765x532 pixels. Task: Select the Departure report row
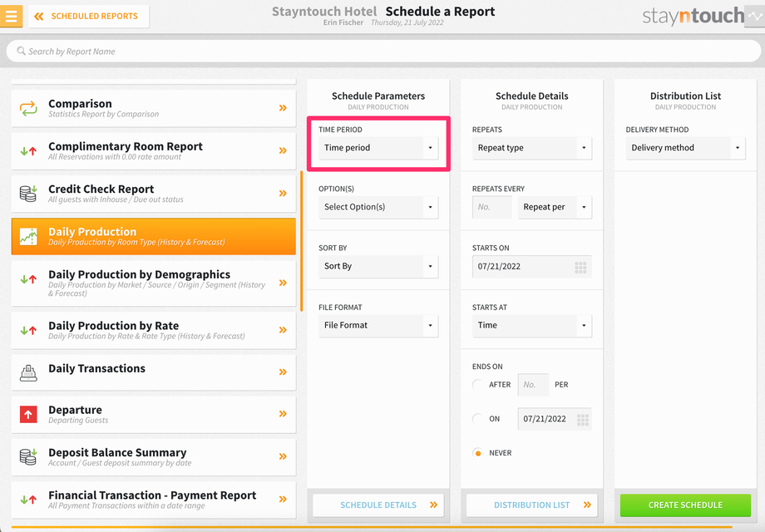(x=154, y=415)
